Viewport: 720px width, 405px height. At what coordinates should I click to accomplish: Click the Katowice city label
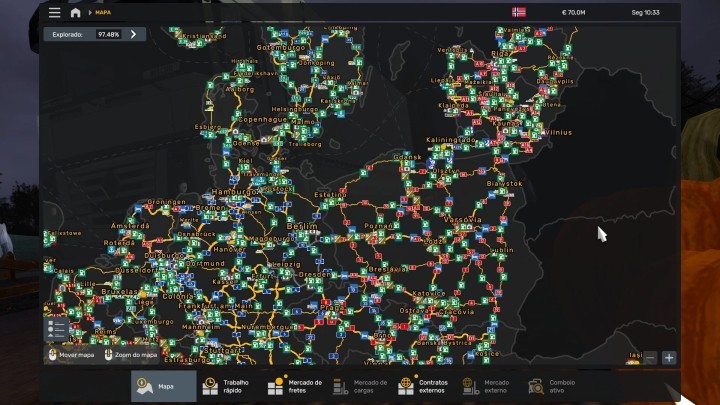coord(429,293)
